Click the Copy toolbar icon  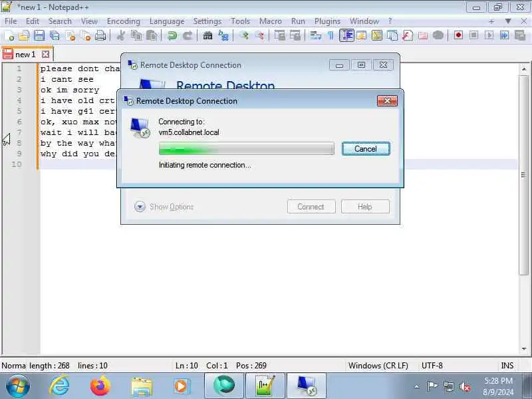pos(136,35)
